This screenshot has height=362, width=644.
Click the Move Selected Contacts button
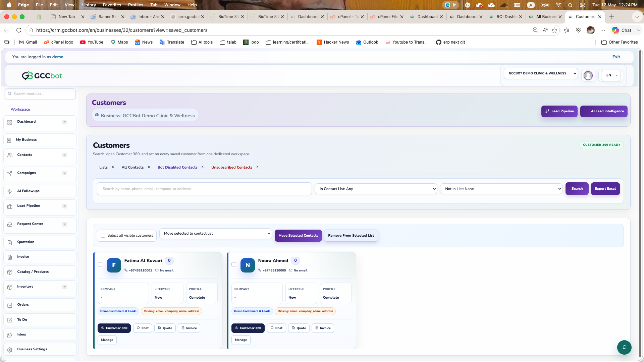tap(298, 236)
